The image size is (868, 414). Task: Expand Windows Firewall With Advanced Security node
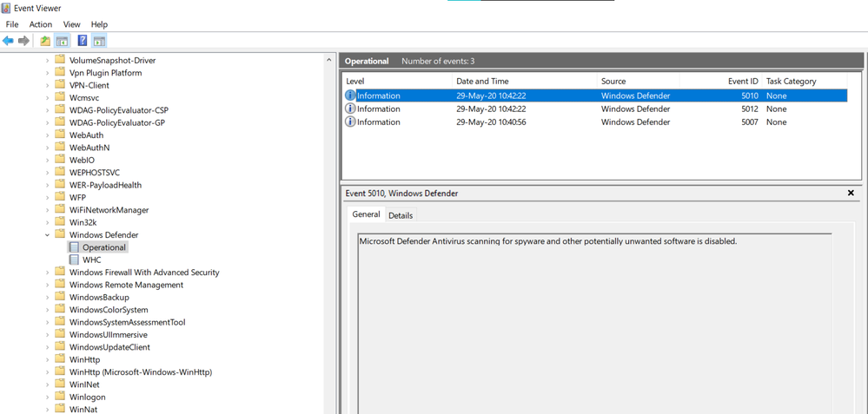coord(48,273)
